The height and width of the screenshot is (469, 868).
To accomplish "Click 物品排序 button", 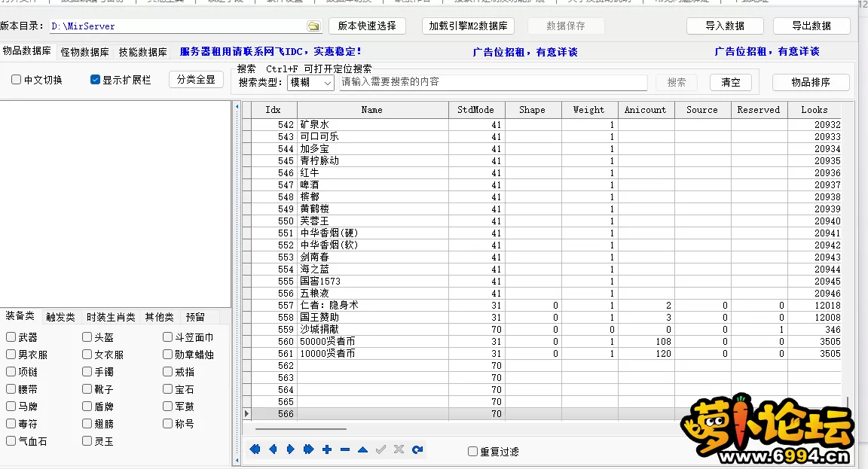I will tap(811, 82).
